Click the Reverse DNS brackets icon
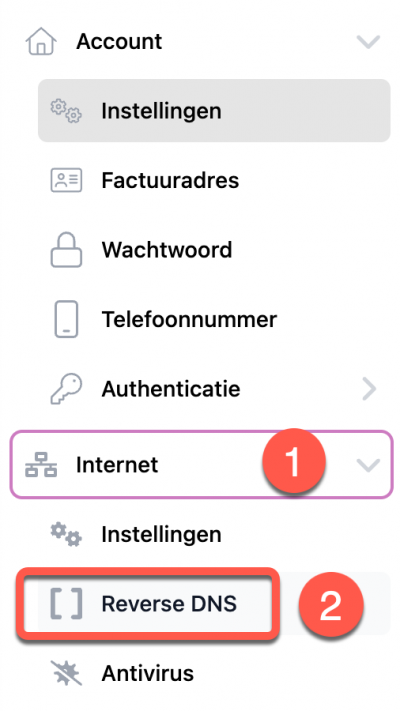Viewport: 400px width, 711px height. 66,604
